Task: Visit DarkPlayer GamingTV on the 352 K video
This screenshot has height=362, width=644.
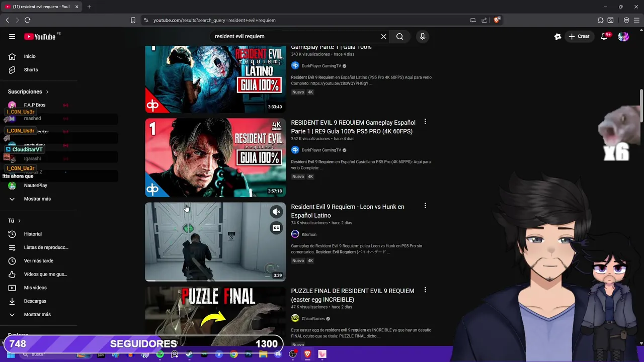Action: (321, 150)
